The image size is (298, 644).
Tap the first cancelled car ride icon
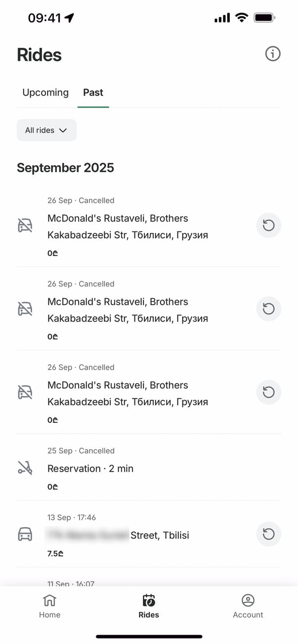click(x=25, y=226)
